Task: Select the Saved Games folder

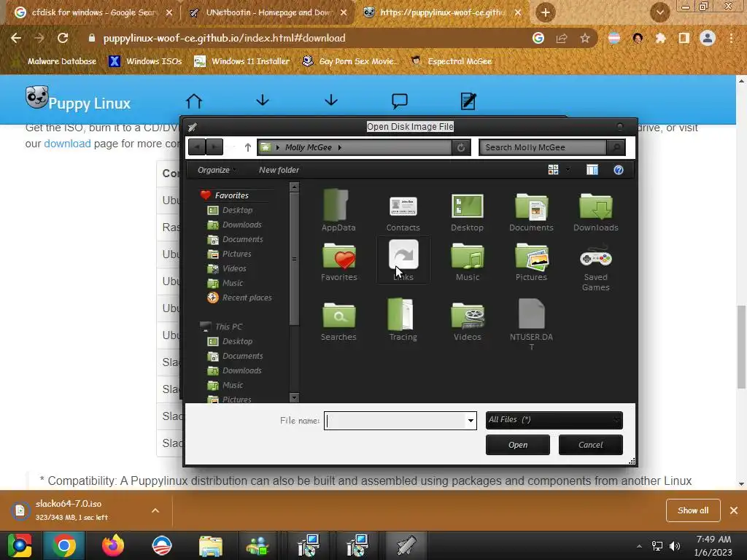Action: 595,267
